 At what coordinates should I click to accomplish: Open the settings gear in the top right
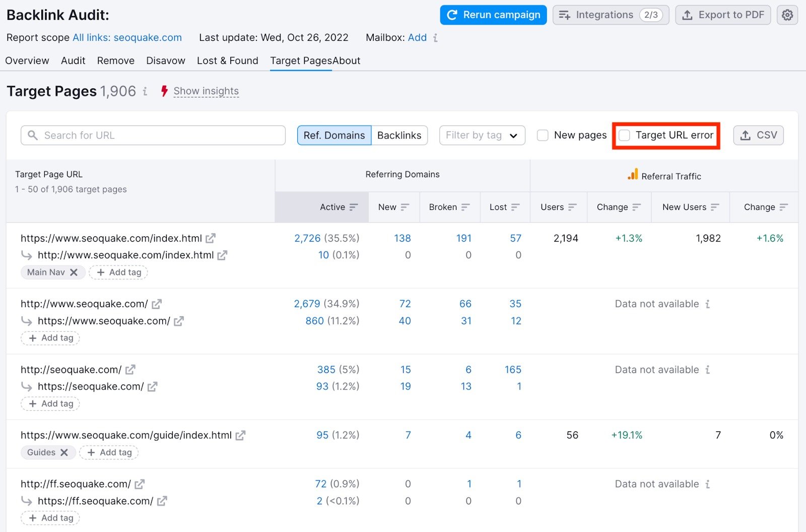click(787, 15)
